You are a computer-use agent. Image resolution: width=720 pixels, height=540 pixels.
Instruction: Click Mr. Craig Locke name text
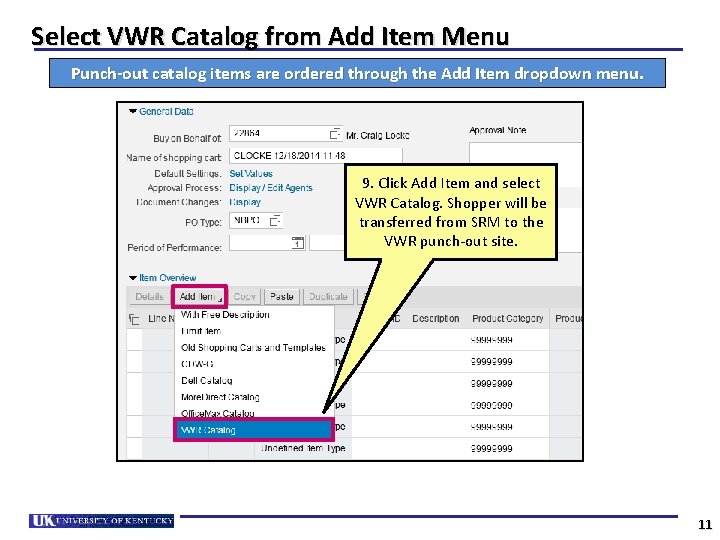pos(377,135)
